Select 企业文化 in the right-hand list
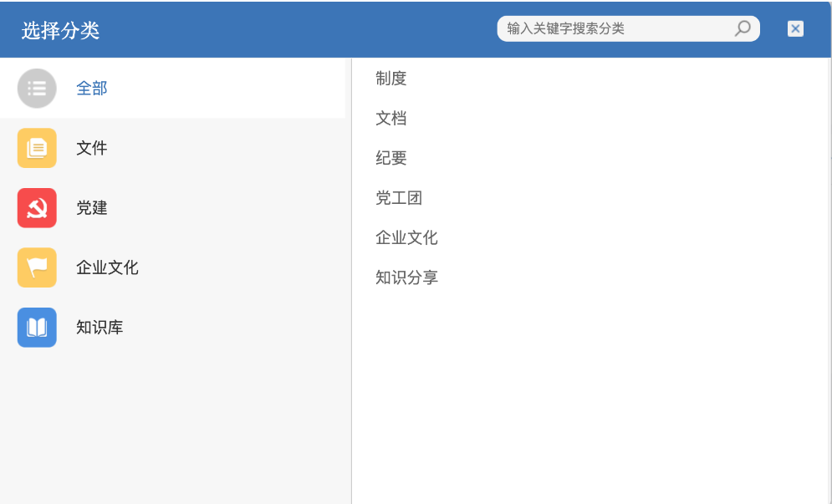The width and height of the screenshot is (832, 504). pyautogui.click(x=406, y=238)
